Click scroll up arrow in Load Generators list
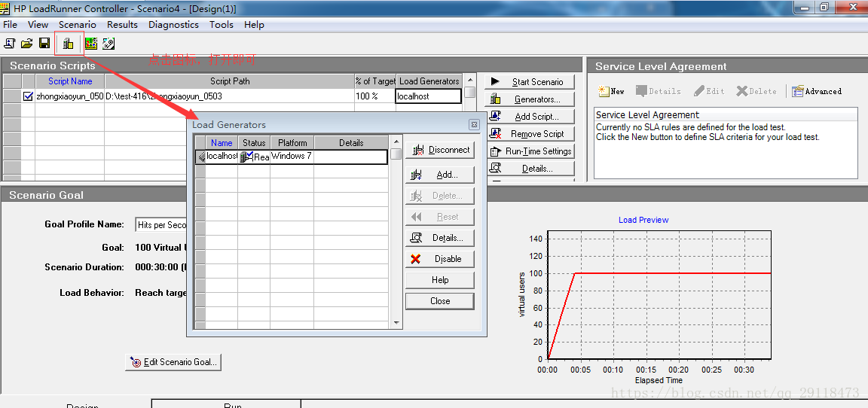868x408 pixels. pyautogui.click(x=396, y=141)
